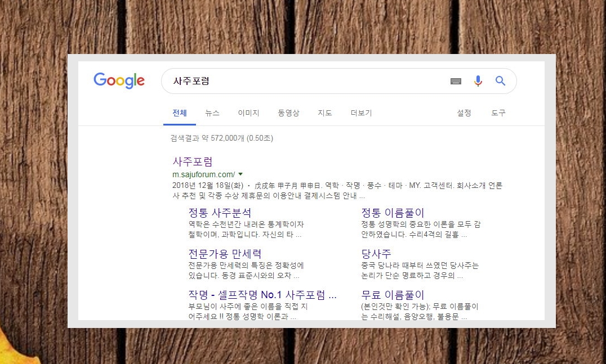
Task: Click the snippet starting 2018년 12월 18일(화)
Action: [337, 191]
